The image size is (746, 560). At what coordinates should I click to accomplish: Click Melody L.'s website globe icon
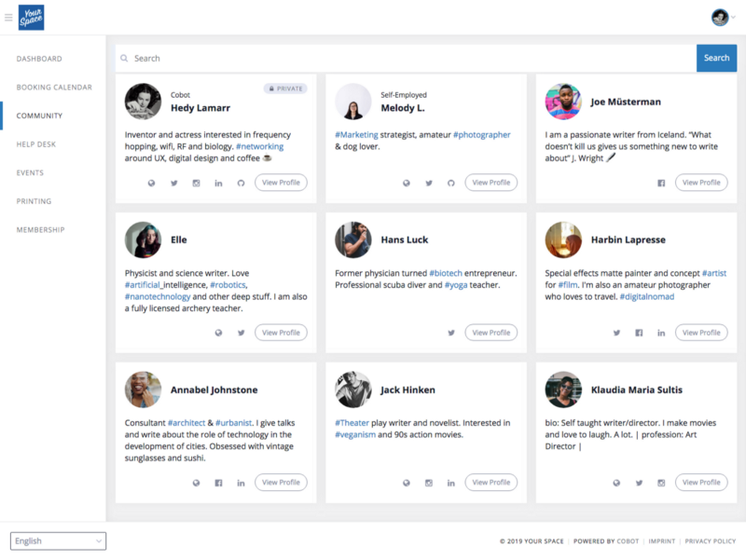point(407,183)
